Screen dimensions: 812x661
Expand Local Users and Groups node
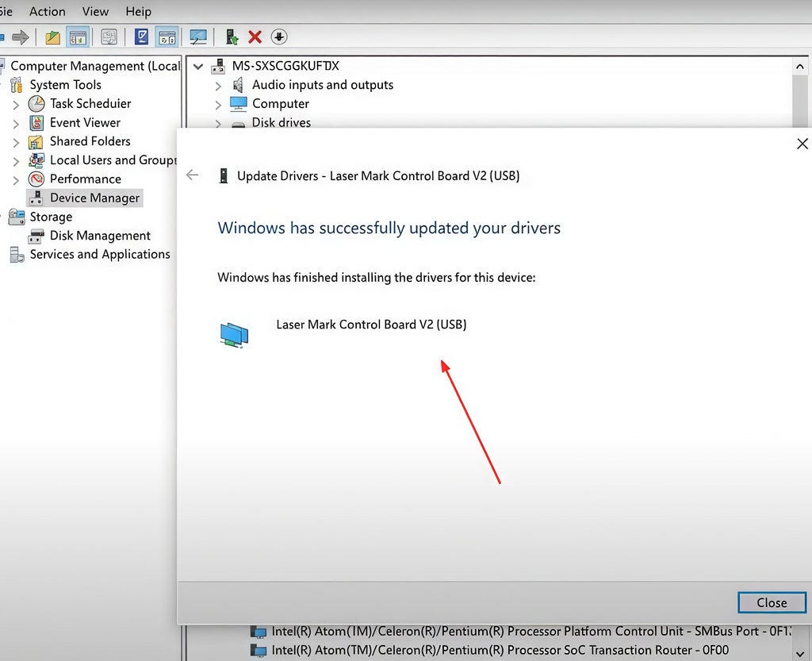click(16, 161)
